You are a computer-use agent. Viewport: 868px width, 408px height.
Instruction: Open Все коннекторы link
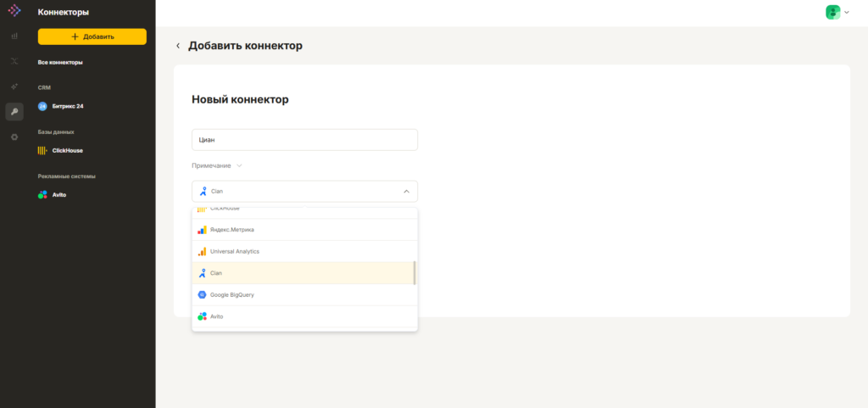[x=60, y=63]
